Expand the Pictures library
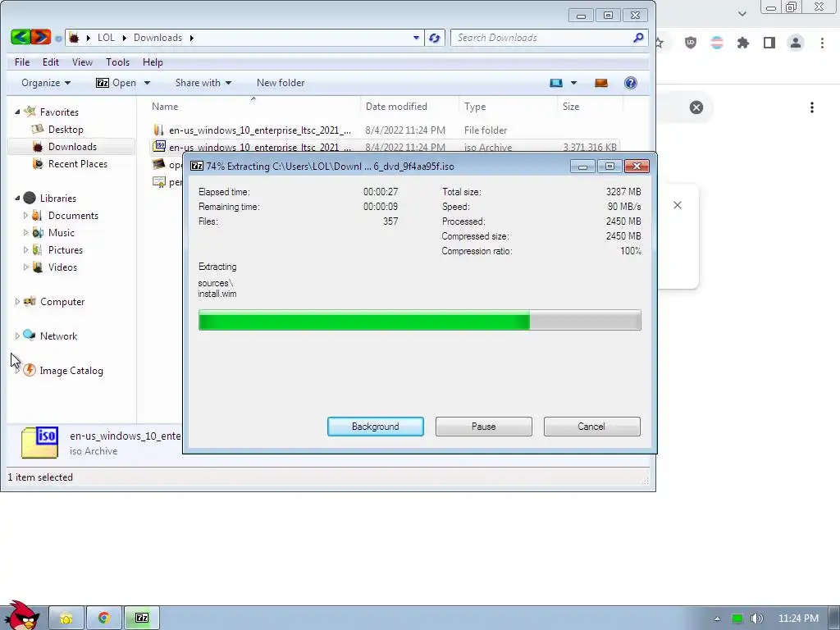The image size is (840, 630). click(x=25, y=249)
